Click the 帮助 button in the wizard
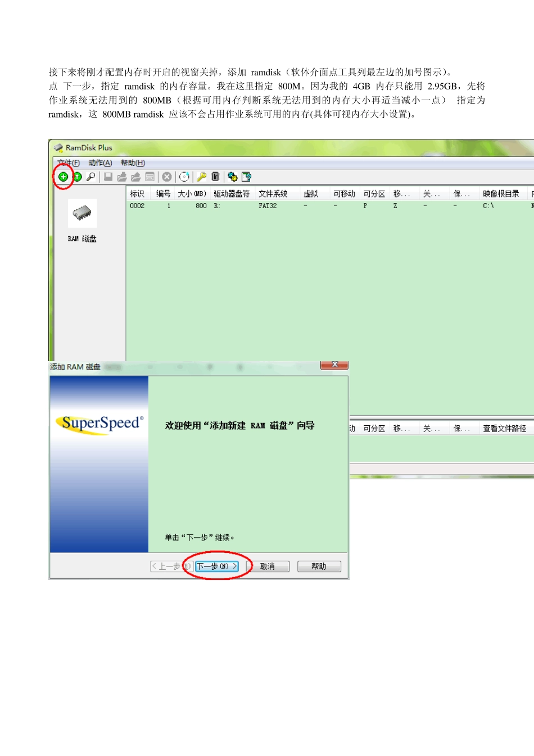Viewport: 534px width, 756px height. pos(319,566)
